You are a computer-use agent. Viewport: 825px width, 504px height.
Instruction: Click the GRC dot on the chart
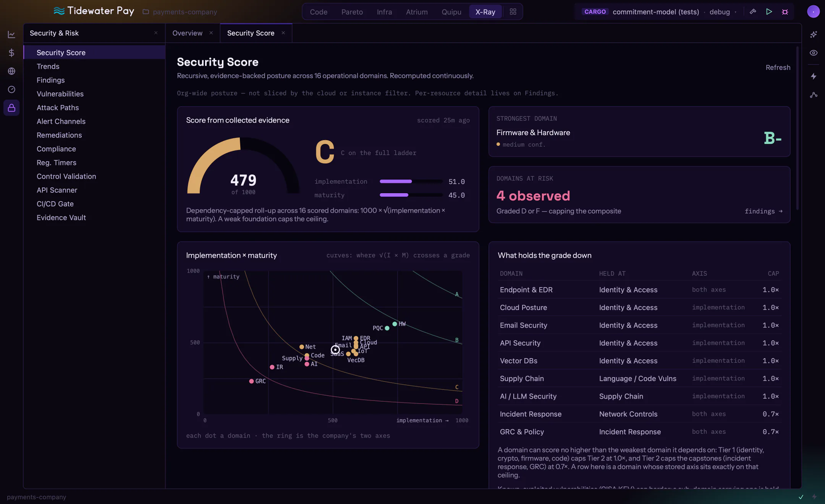[251, 381]
